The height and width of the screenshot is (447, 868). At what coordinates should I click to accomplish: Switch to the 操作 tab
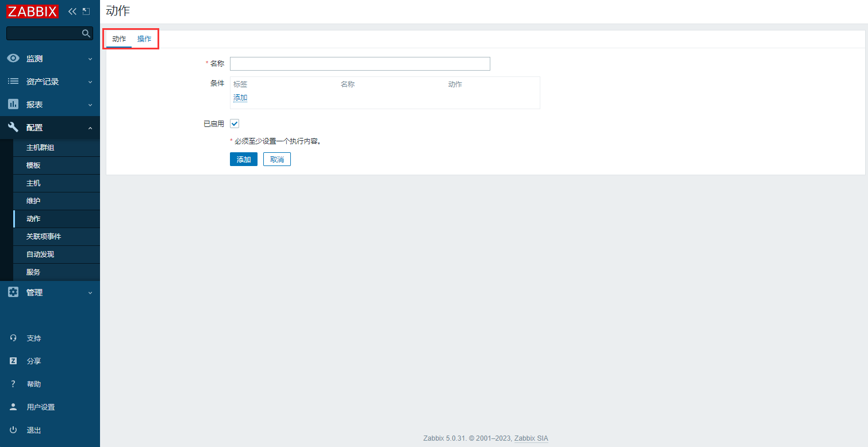(x=144, y=39)
